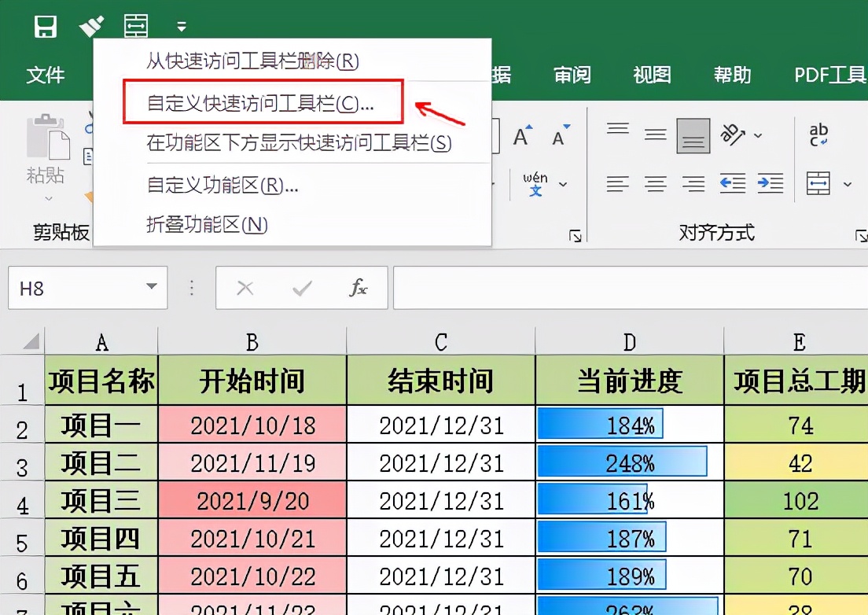This screenshot has height=615, width=868.
Task: Click the 项目名称 header cell
Action: (101, 381)
